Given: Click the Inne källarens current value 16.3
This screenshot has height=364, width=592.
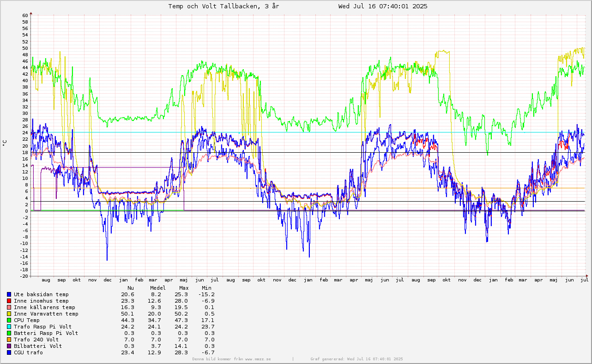Looking at the screenshot, I should click(x=127, y=307).
